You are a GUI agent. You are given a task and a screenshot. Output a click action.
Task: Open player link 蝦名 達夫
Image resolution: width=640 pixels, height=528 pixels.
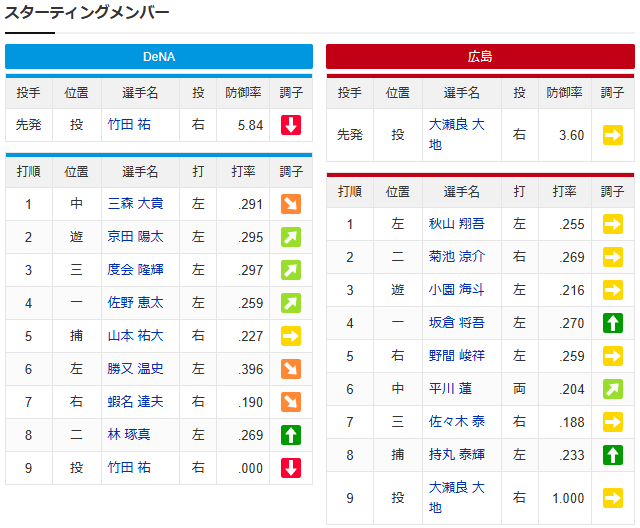(135, 402)
